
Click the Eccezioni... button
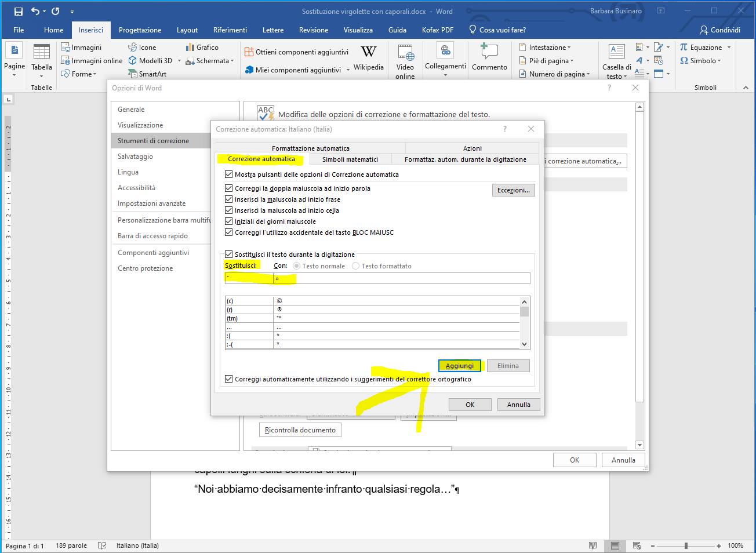(x=513, y=190)
